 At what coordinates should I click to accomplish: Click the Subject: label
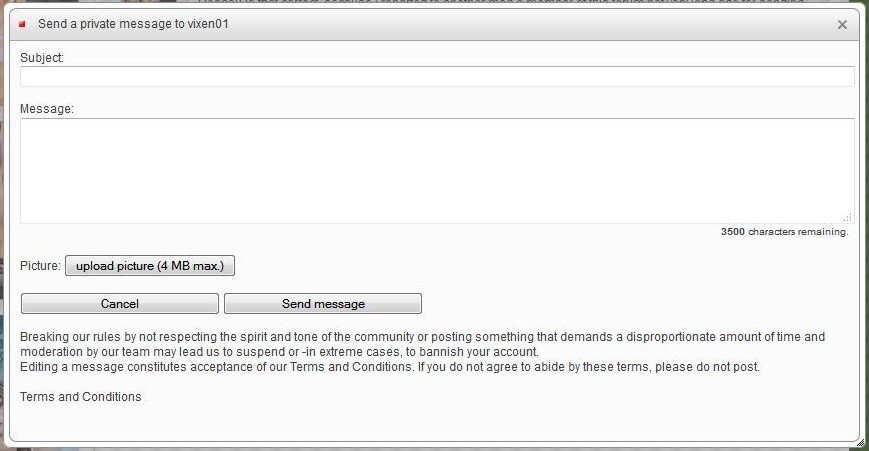coord(42,58)
